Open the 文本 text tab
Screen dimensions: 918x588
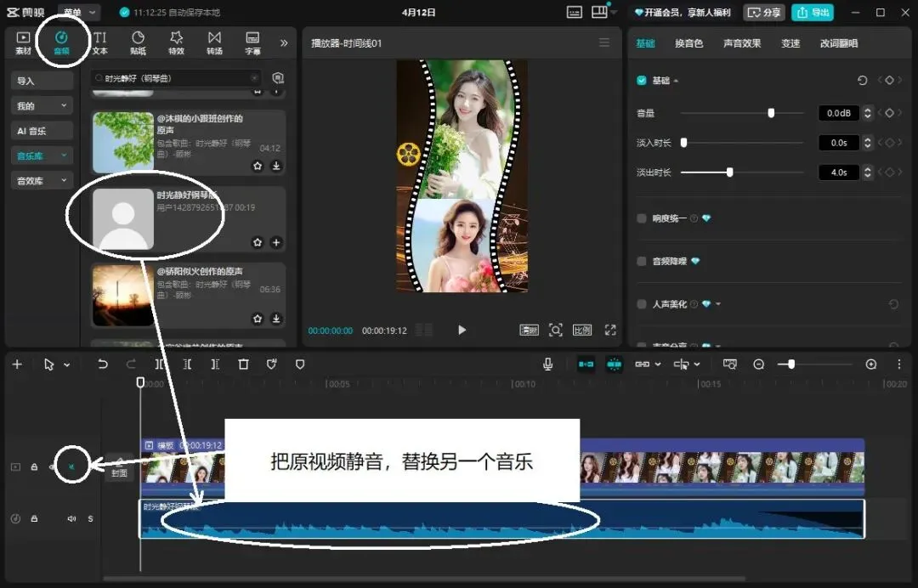click(x=100, y=43)
